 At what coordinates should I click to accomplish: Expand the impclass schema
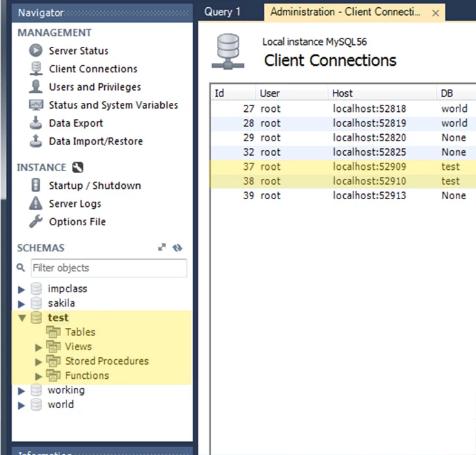[21, 289]
